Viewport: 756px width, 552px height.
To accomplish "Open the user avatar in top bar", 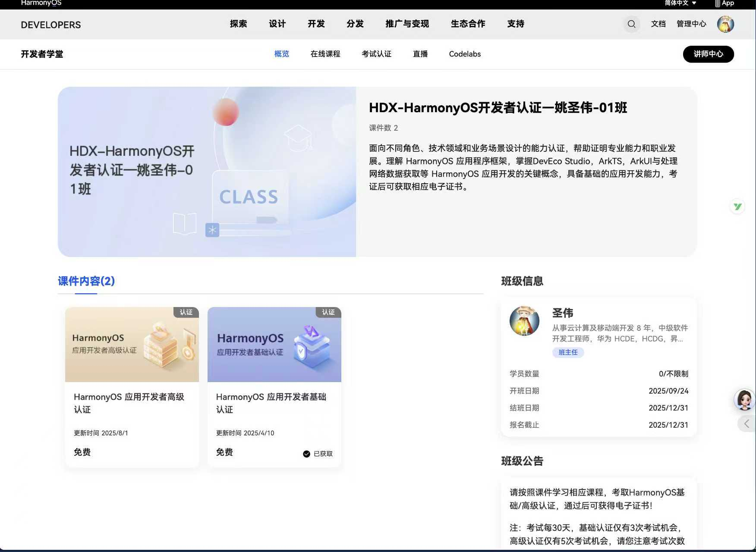I will (x=725, y=24).
